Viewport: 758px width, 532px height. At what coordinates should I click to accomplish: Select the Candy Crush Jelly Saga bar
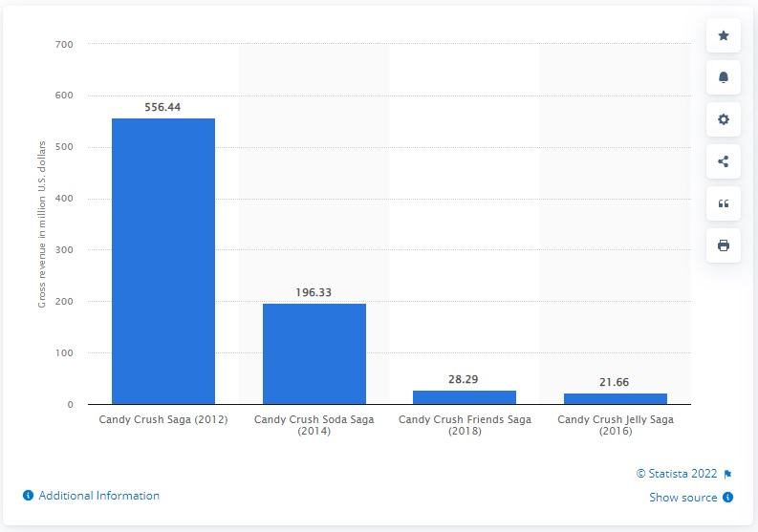[x=616, y=398]
